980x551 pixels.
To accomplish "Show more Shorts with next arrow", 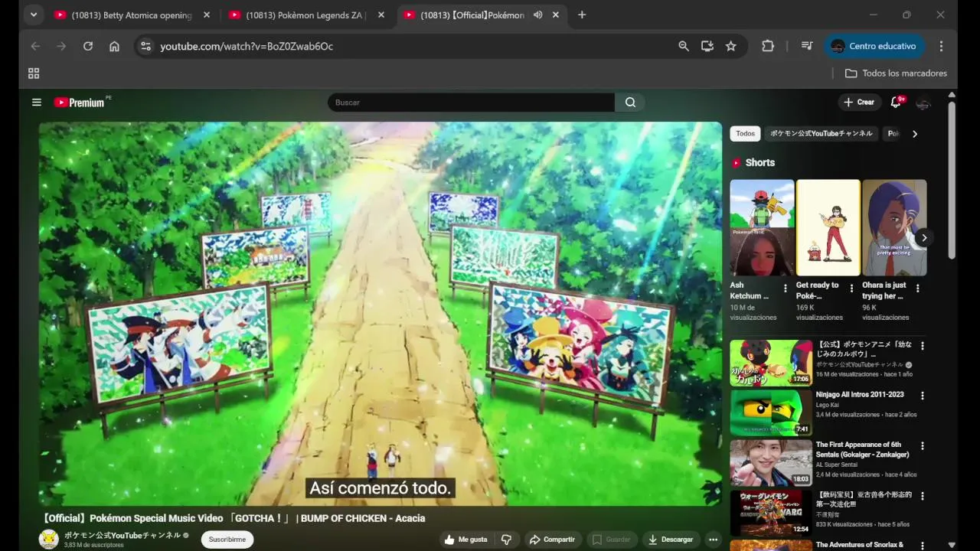I will click(x=924, y=238).
